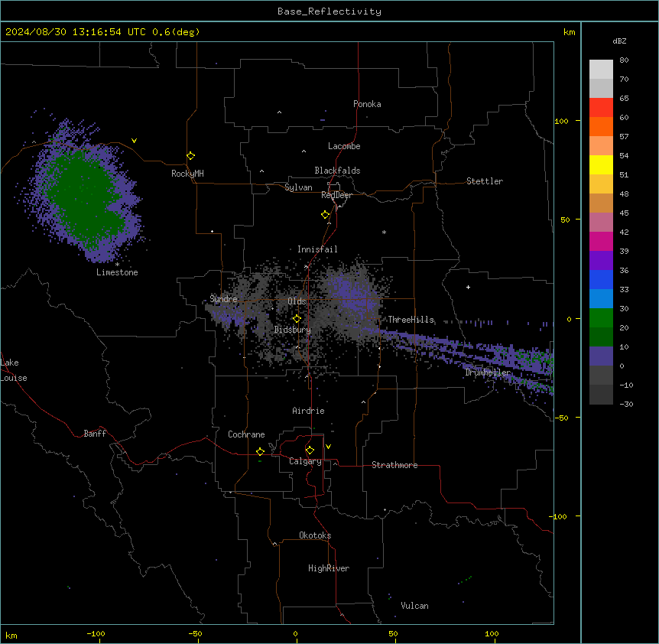Click the yellow diamond marker above Calgary label
659x644 pixels.
coord(310,450)
